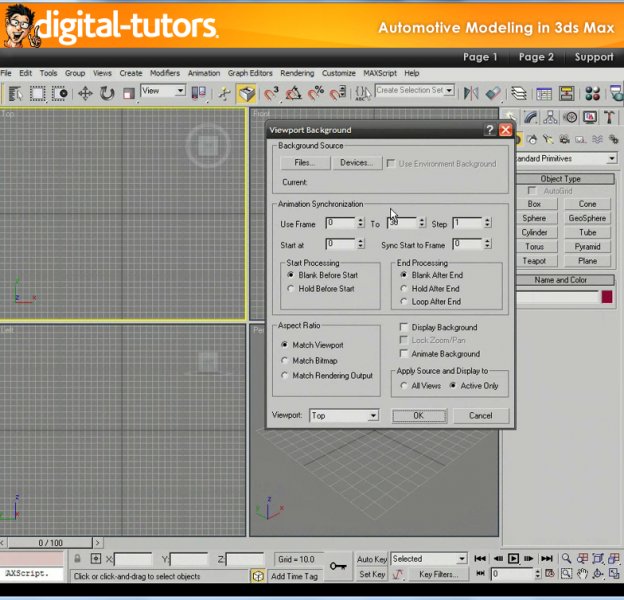Screen dimensions: 624x600
Task: Switch to the Utilities hammer panel icon
Action: tap(609, 117)
